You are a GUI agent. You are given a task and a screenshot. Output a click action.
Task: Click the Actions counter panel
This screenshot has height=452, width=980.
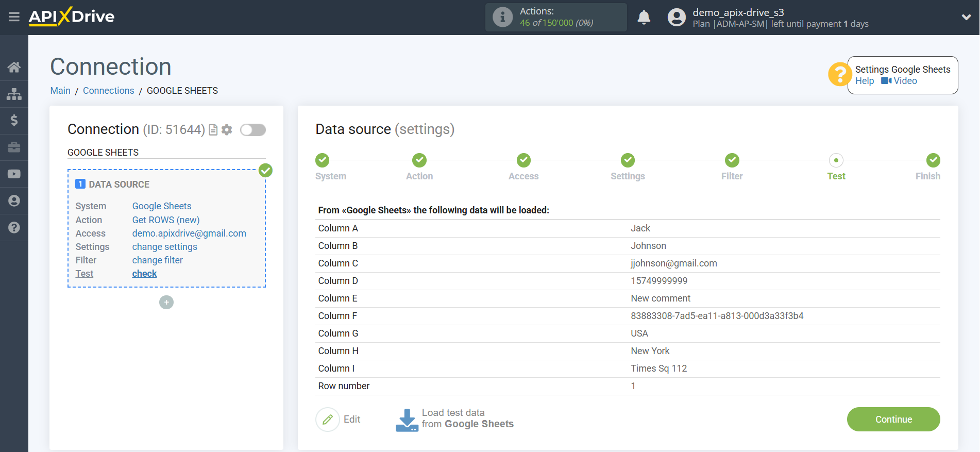[556, 17]
